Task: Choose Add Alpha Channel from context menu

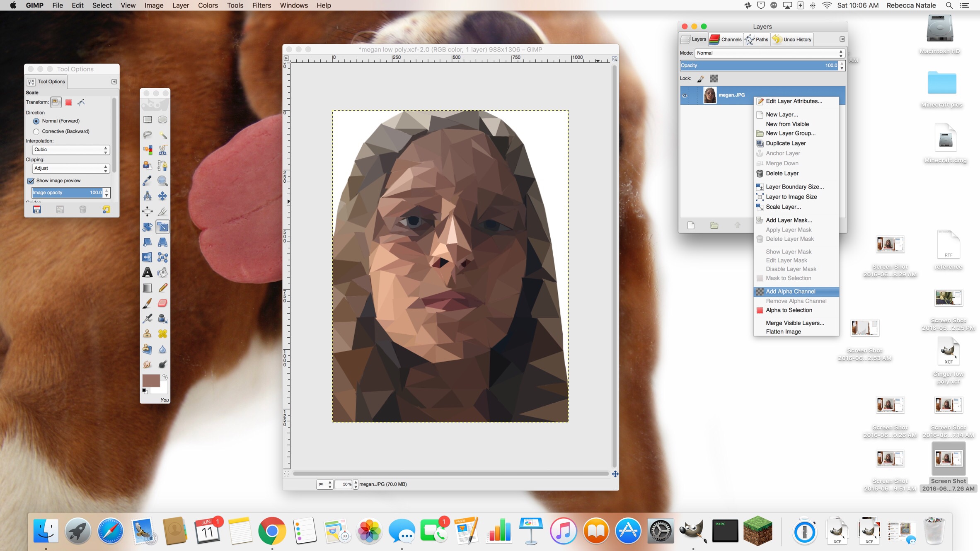Action: pyautogui.click(x=796, y=292)
